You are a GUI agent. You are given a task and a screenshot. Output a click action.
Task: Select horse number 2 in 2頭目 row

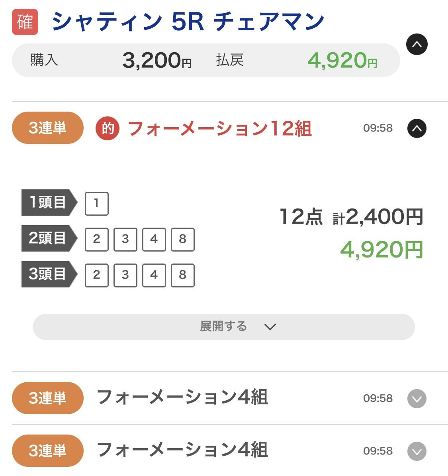[97, 239]
